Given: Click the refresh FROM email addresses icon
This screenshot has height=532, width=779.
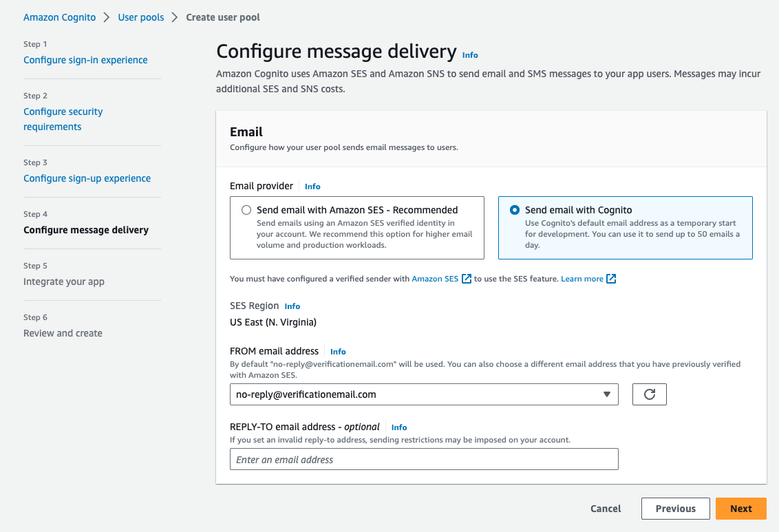Looking at the screenshot, I should click(649, 394).
